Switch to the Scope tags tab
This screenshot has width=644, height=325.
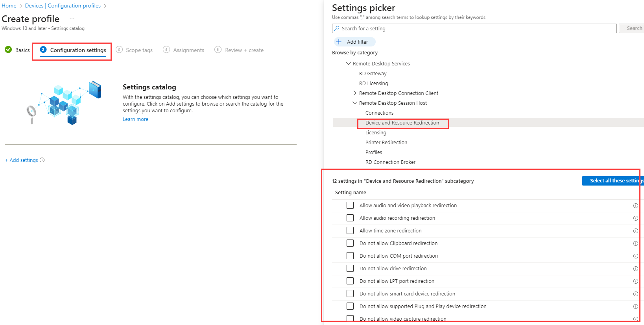pyautogui.click(x=139, y=50)
